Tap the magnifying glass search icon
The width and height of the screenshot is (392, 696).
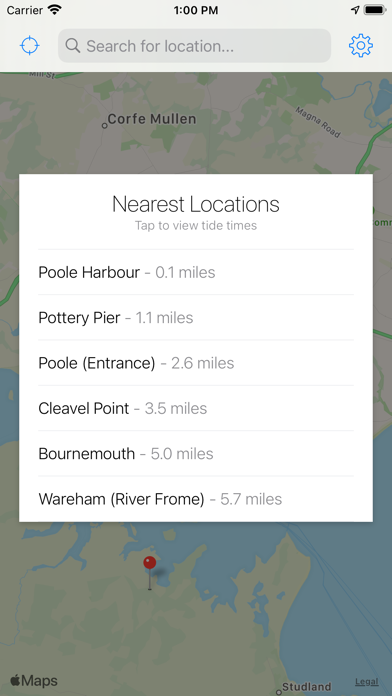click(73, 45)
